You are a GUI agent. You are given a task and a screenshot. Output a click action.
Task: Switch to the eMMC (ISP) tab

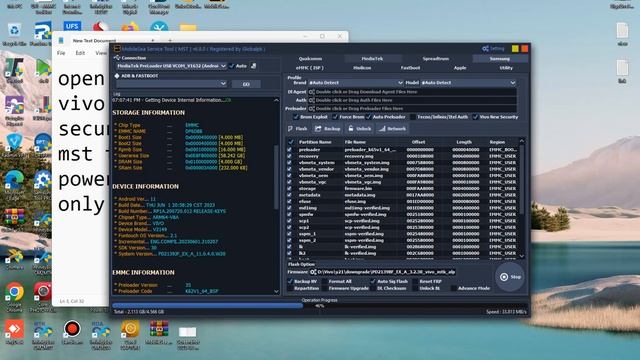309,68
